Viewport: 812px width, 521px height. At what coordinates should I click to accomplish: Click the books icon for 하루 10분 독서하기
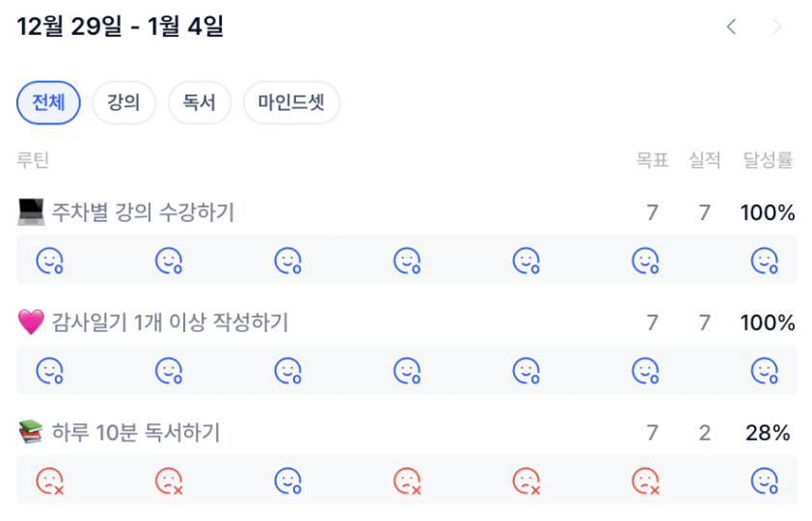(x=31, y=433)
